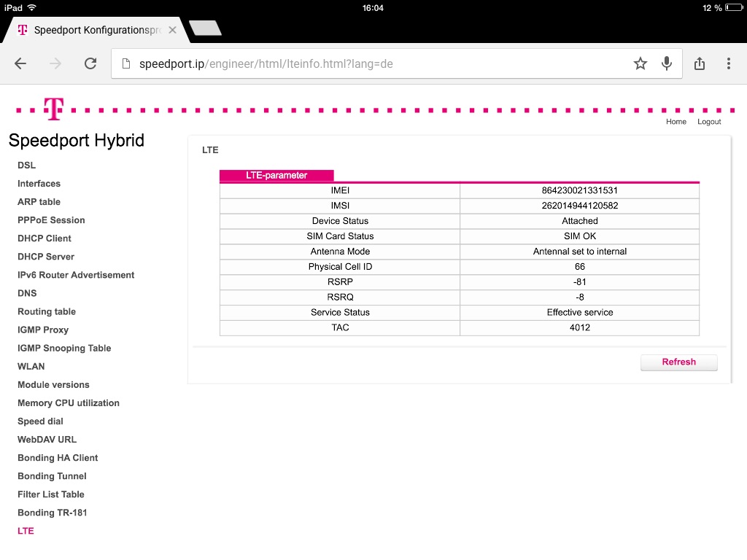Open the WLAN page
Image resolution: width=747 pixels, height=560 pixels.
pos(31,366)
